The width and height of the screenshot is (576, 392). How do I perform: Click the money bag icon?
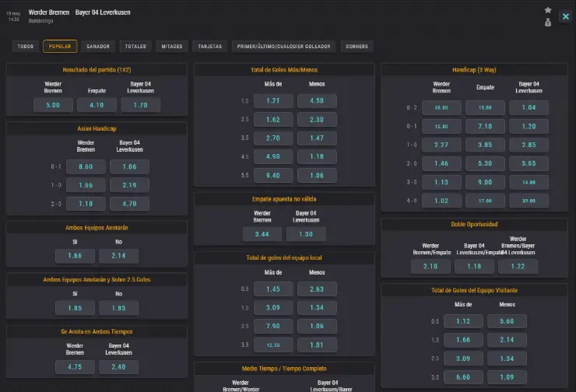pos(548,22)
